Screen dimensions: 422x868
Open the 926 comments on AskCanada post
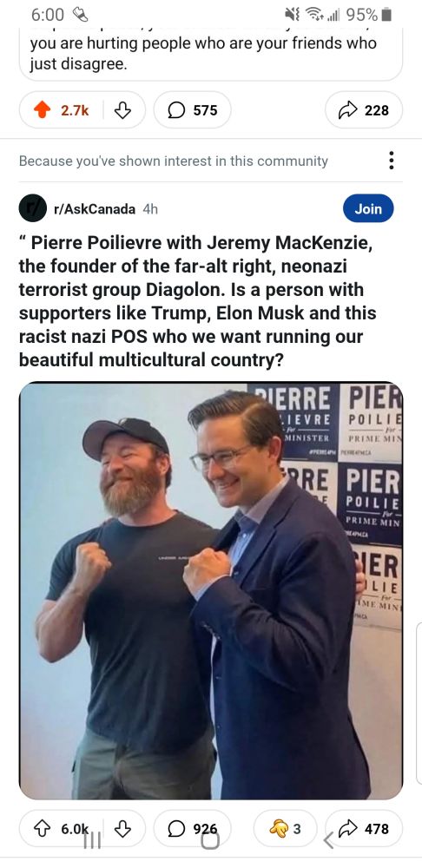pyautogui.click(x=192, y=829)
